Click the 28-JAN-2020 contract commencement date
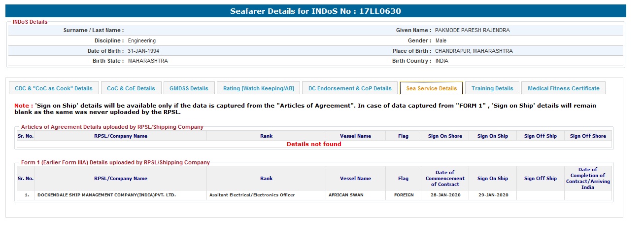This screenshot has height=225, width=644. pyautogui.click(x=445, y=195)
